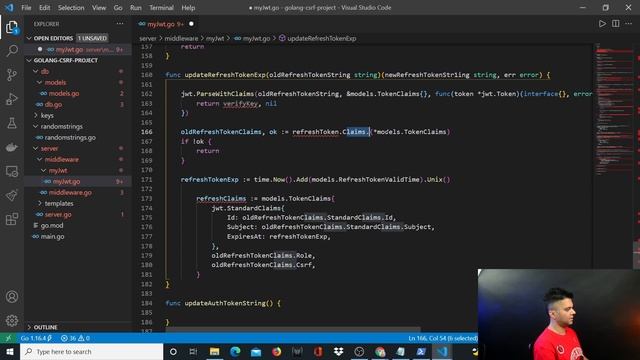
Task: Open the Accounts menu icon
Action: pos(12,297)
